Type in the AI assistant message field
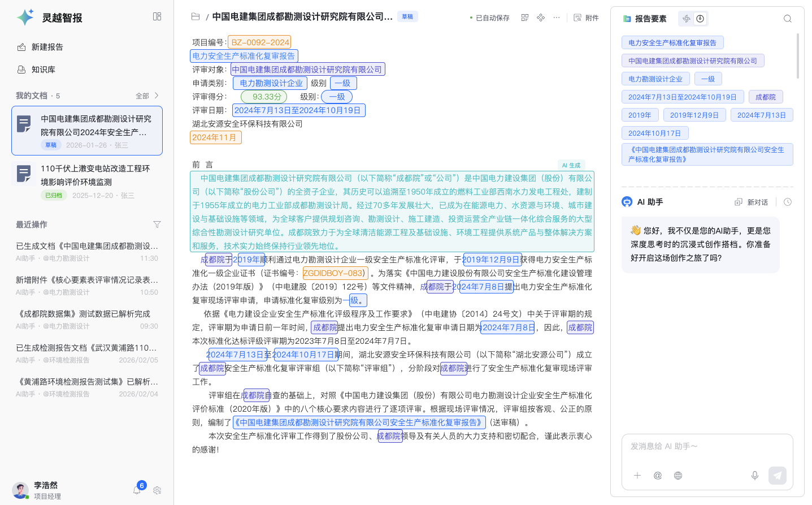The width and height of the screenshot is (812, 505). 706,447
